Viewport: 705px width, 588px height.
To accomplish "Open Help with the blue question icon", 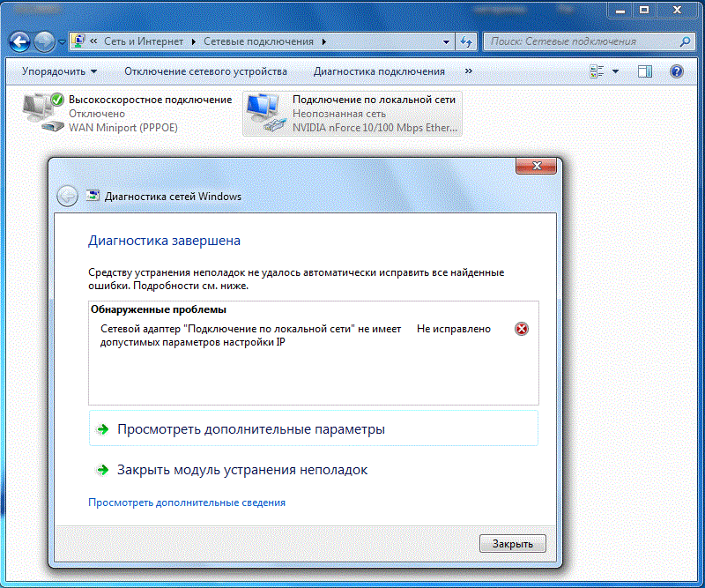I will (676, 71).
